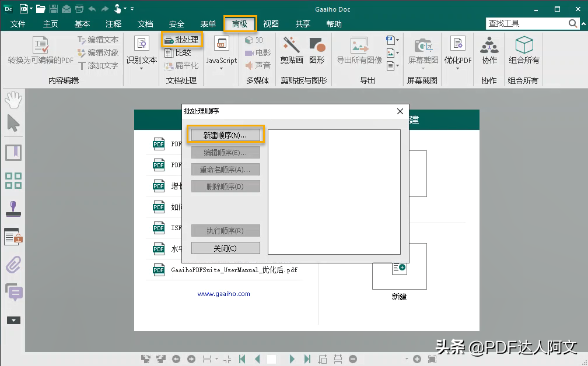Open folder icon in quick access toolbar
The width and height of the screenshot is (588, 366).
(x=40, y=9)
